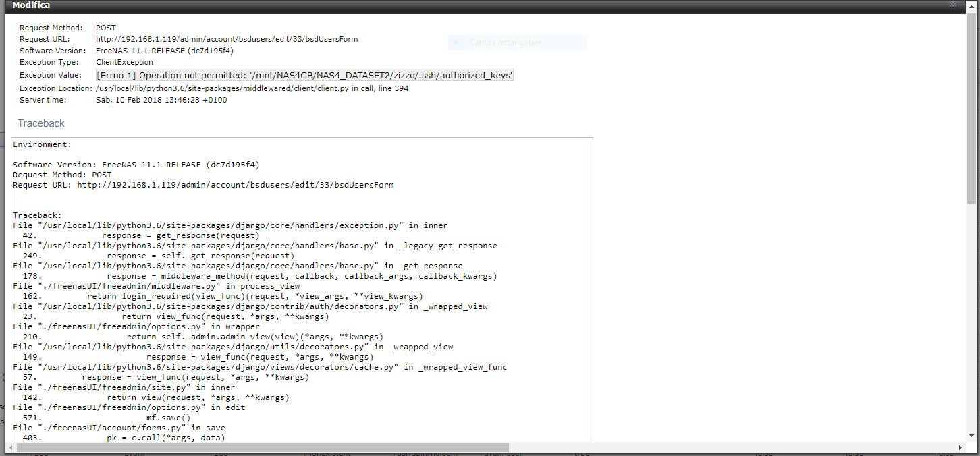This screenshot has width=980, height=456.
Task: Click line '42. response = get_response(request)'
Action: [x=141, y=235]
